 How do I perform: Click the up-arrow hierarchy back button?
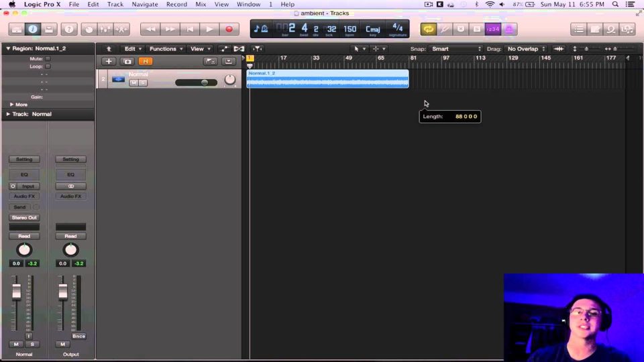click(x=109, y=49)
